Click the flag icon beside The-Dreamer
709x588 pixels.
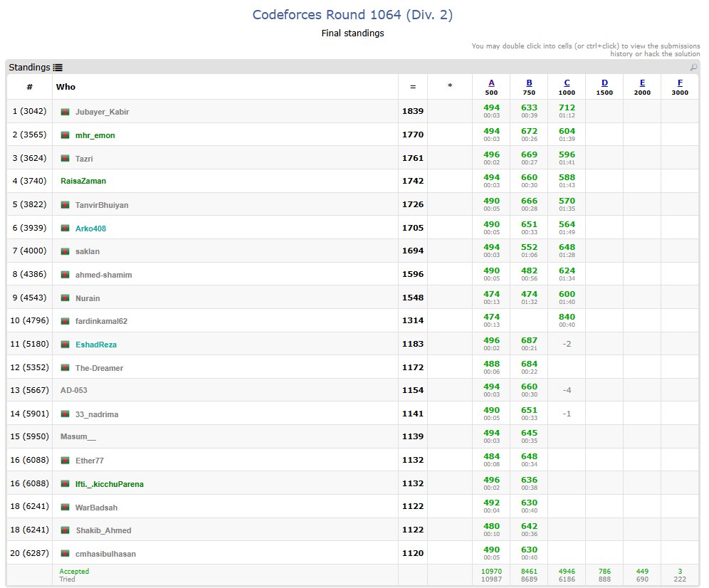pyautogui.click(x=65, y=368)
